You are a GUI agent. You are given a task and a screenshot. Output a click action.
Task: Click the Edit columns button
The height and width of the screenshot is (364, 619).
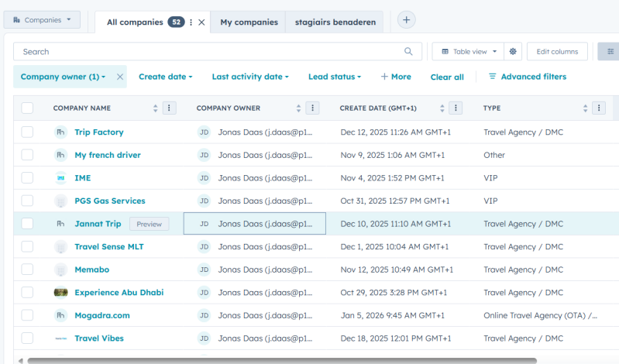pos(557,52)
